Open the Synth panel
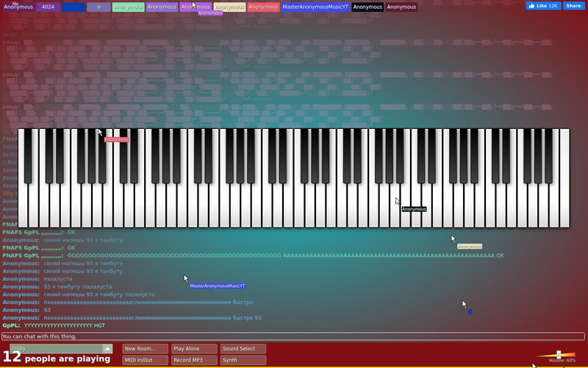Viewport: 588px width, 368px height. pyautogui.click(x=243, y=360)
